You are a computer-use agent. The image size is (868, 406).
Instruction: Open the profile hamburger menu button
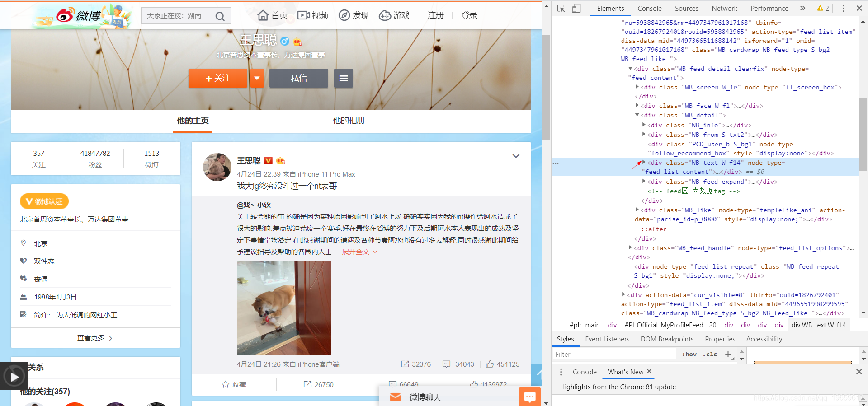344,78
